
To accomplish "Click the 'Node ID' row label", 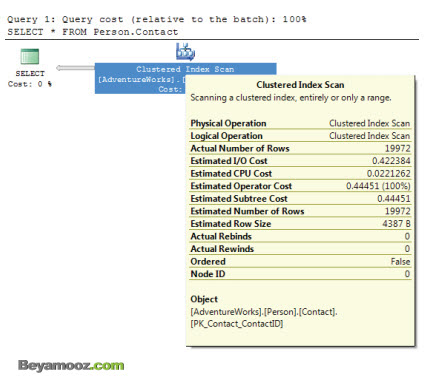I will 208,274.
